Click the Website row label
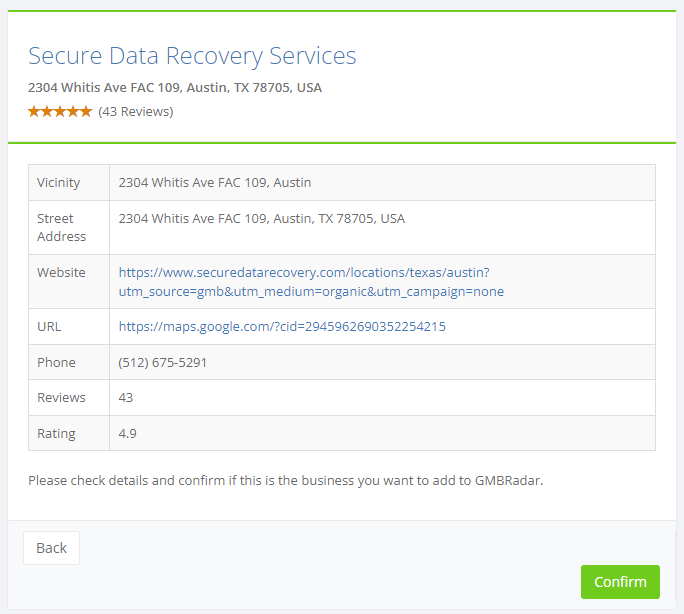Screen dimensions: 684x614 tap(61, 273)
